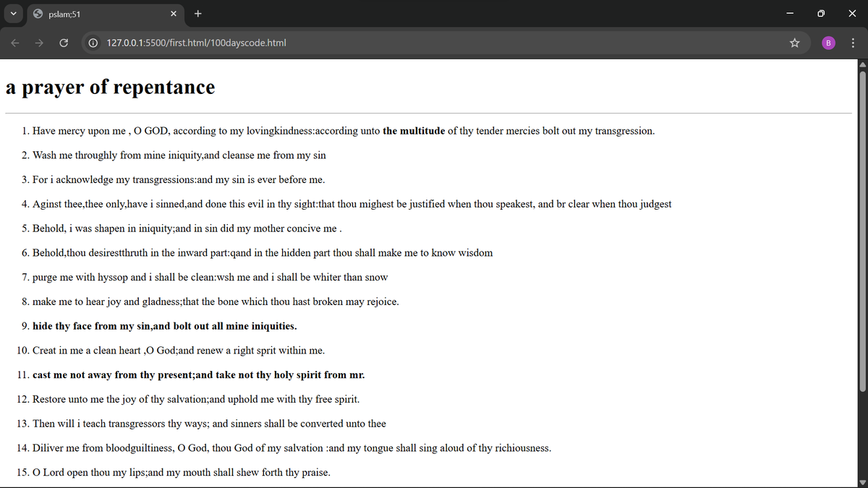Screen dimensions: 868x488
Task: Open the Chrome three-dot menu
Action: (853, 43)
